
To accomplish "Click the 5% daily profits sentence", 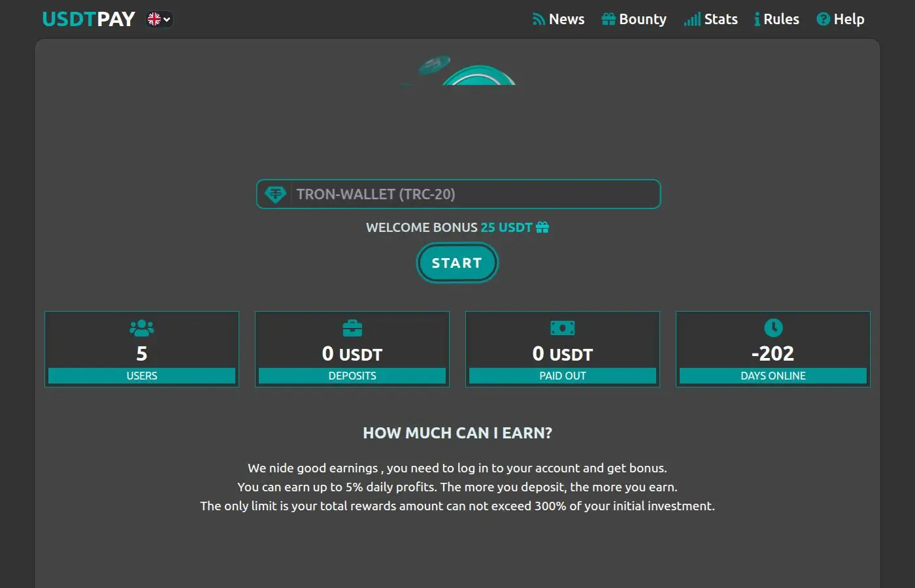I will (457, 487).
